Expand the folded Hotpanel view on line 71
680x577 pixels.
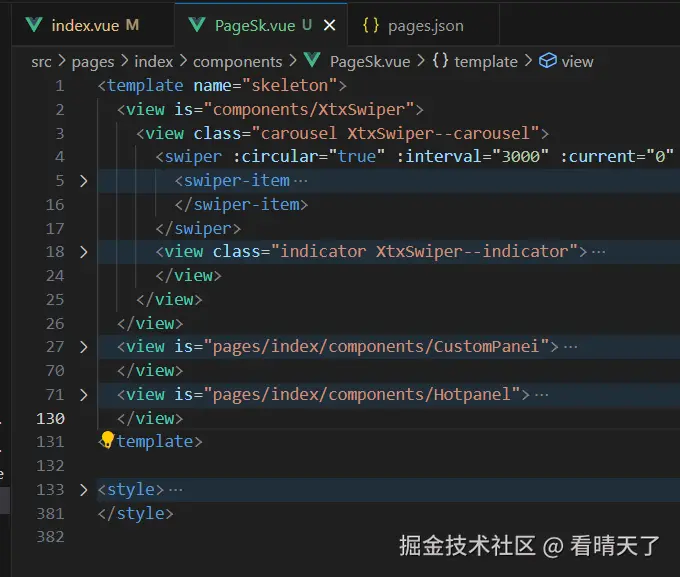pyautogui.click(x=84, y=395)
